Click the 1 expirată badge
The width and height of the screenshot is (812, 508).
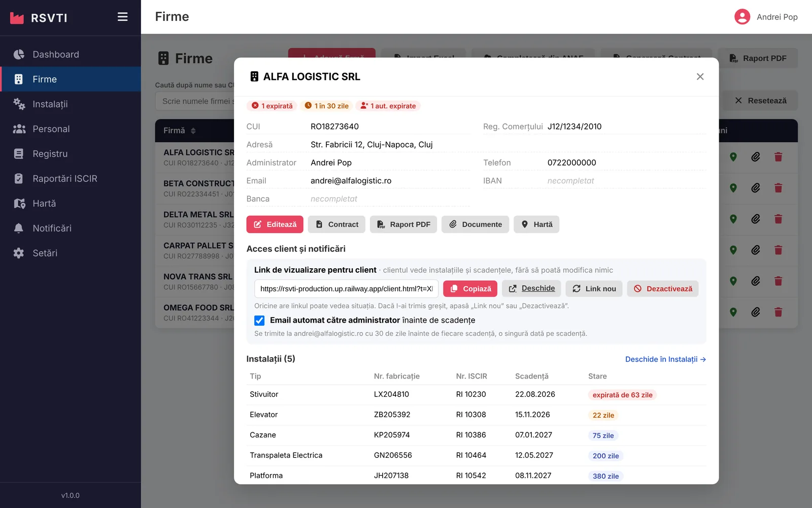coord(273,106)
